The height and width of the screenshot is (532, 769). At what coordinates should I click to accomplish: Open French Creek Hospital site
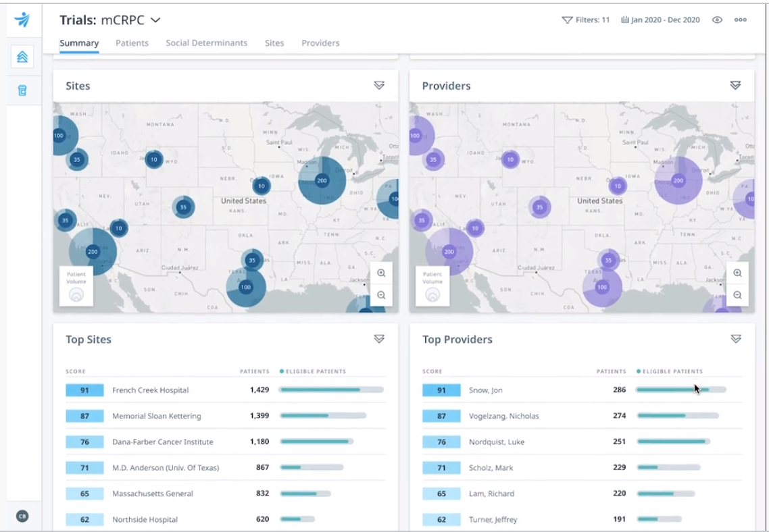150,390
